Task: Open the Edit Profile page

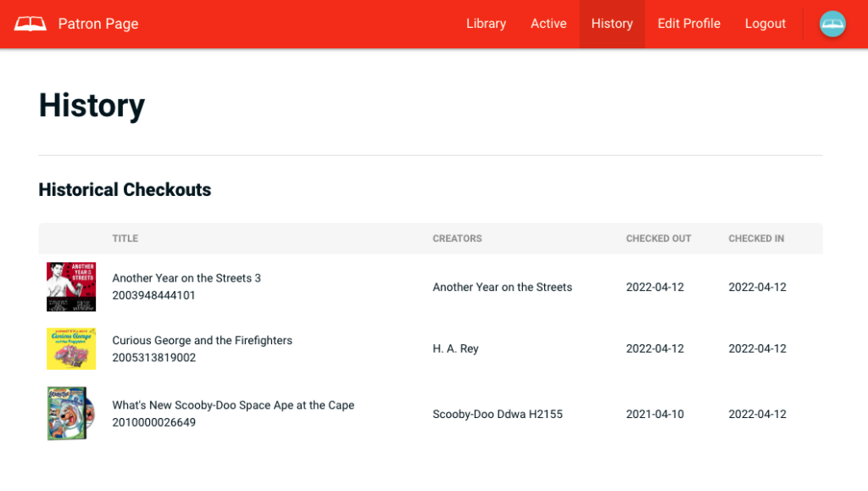Action: click(x=689, y=24)
